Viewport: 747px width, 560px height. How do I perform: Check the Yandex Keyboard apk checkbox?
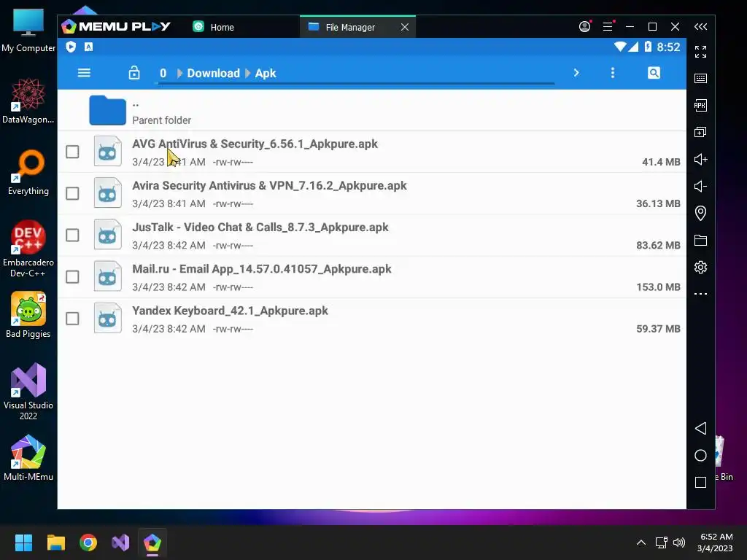click(72, 319)
